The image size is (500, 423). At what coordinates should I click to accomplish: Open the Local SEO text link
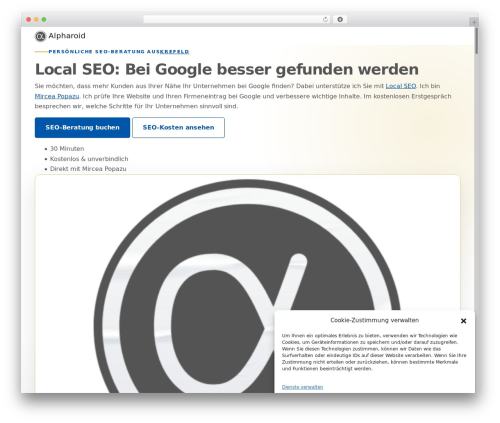401,86
